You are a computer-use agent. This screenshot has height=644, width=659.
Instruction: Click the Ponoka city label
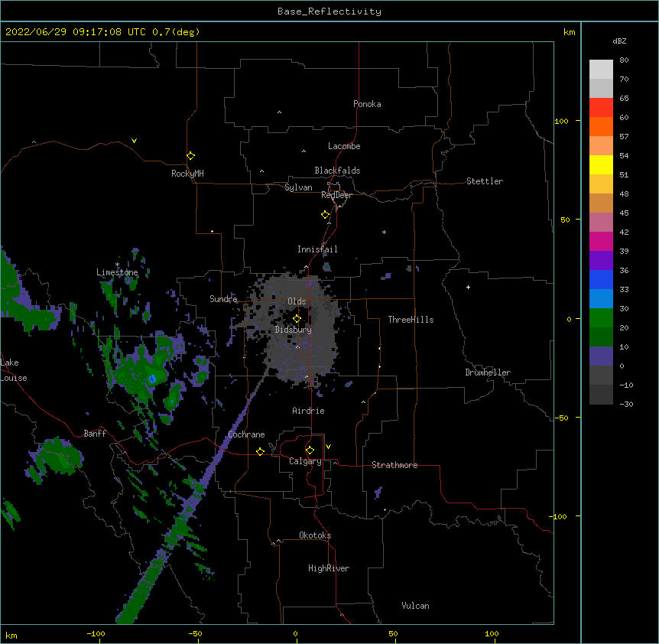pos(367,104)
